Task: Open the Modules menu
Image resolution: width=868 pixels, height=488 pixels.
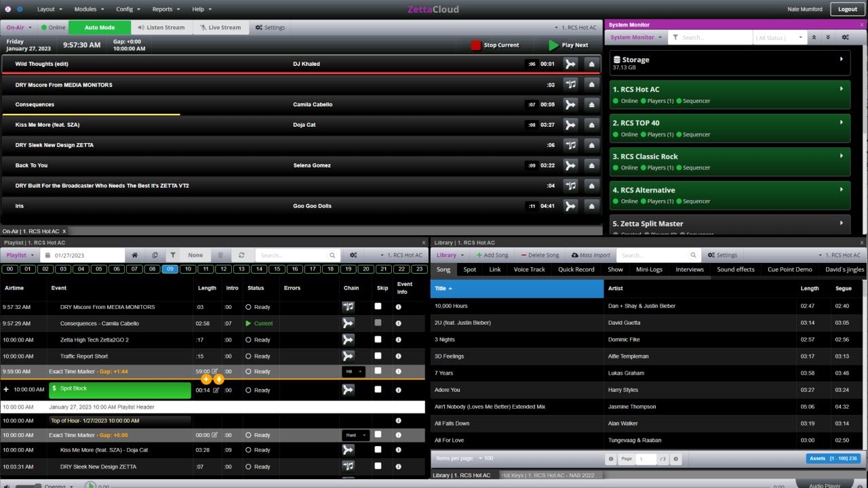Action: click(89, 9)
